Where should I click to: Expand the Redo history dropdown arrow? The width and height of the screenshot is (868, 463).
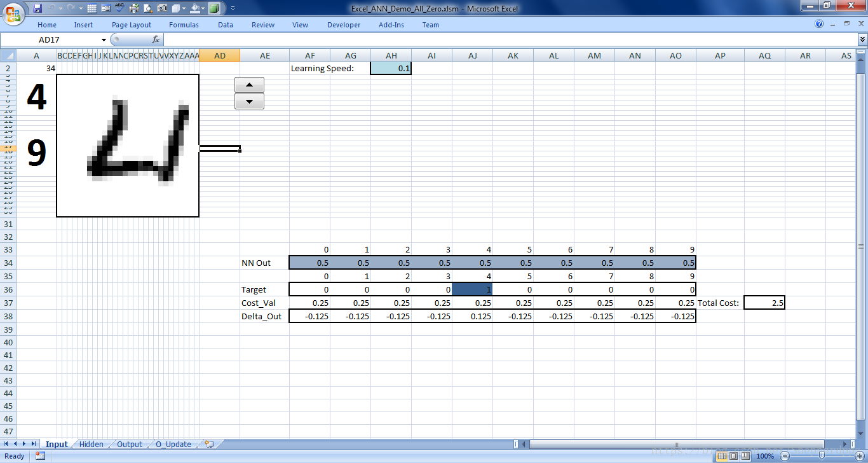(81, 8)
